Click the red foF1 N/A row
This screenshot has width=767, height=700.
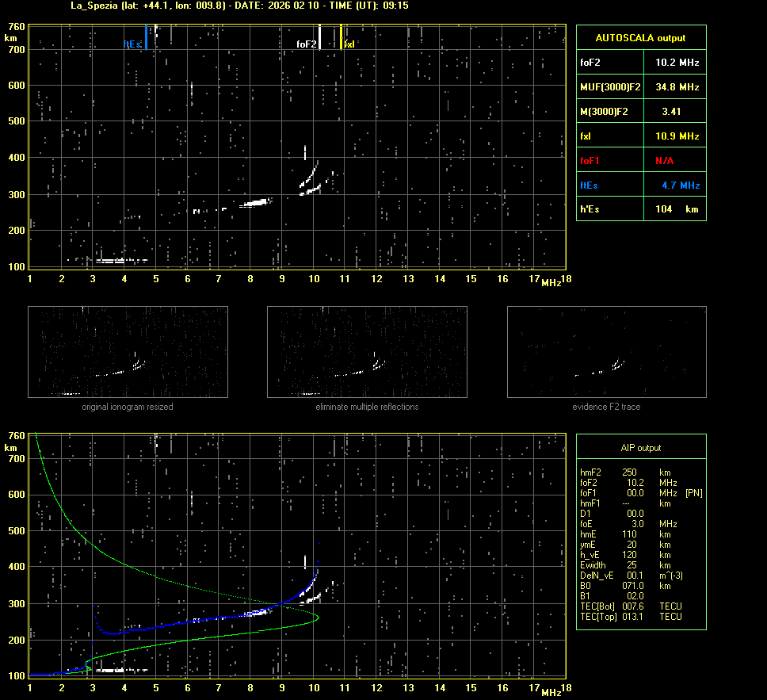(640, 160)
